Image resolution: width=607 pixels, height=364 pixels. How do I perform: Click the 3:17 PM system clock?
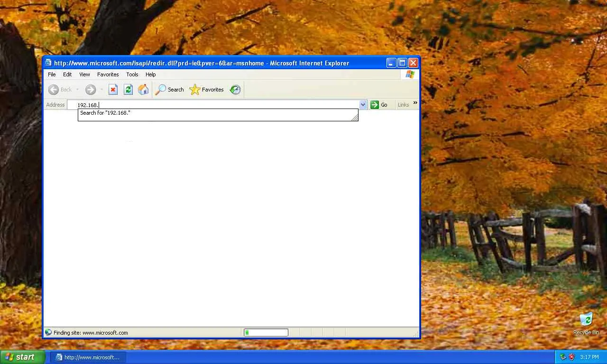[x=589, y=357]
